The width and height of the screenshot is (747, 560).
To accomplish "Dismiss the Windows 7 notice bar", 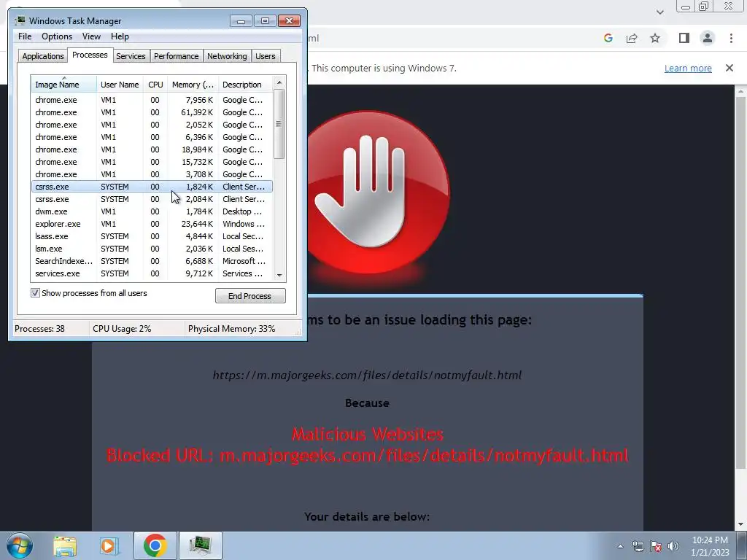I will tap(729, 68).
